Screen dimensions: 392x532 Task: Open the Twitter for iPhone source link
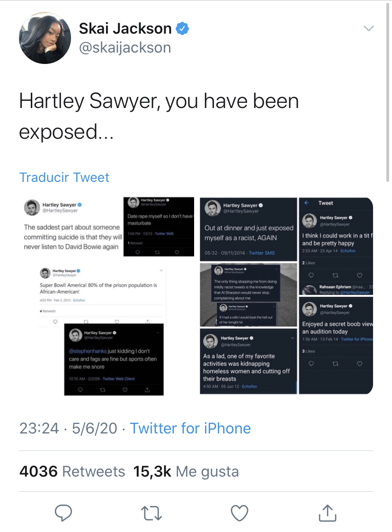coord(190,428)
